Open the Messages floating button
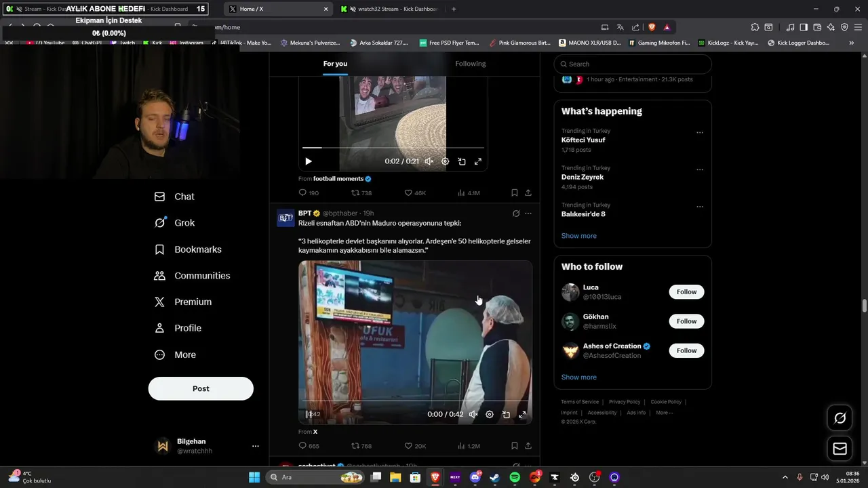Image resolution: width=868 pixels, height=488 pixels. coord(840,449)
